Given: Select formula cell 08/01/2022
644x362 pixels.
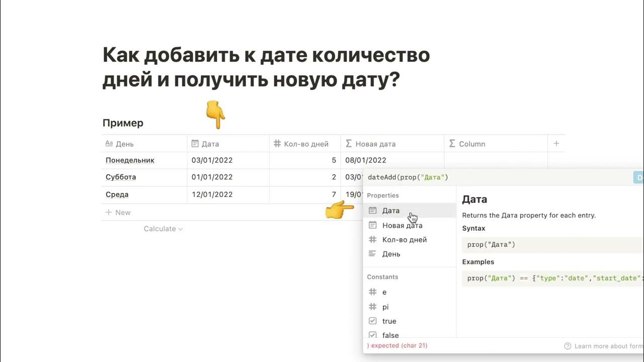Looking at the screenshot, I should (392, 160).
